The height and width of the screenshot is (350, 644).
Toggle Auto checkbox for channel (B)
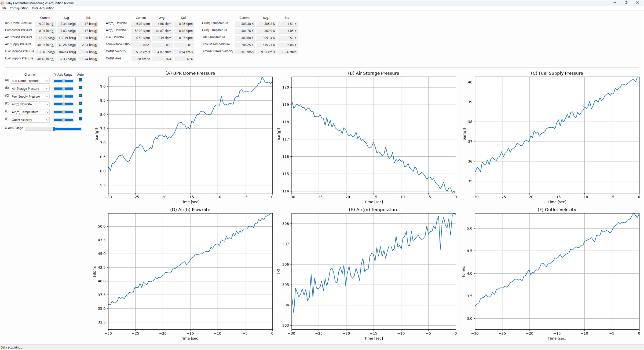click(x=80, y=88)
